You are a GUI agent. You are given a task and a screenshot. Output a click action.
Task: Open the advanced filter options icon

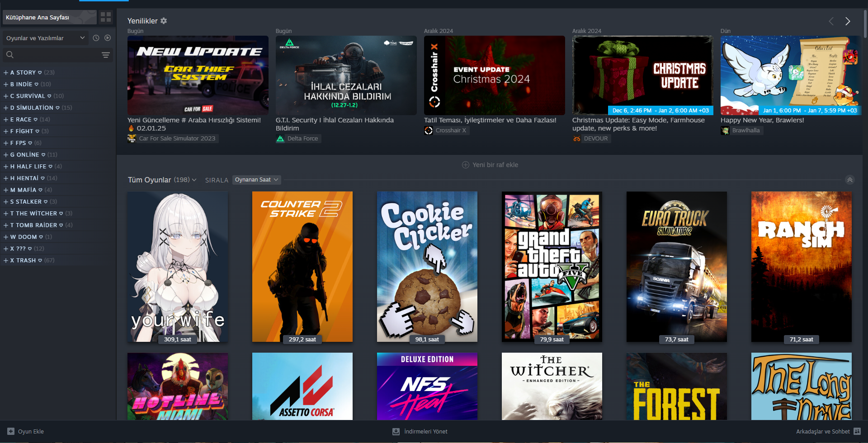click(x=106, y=55)
